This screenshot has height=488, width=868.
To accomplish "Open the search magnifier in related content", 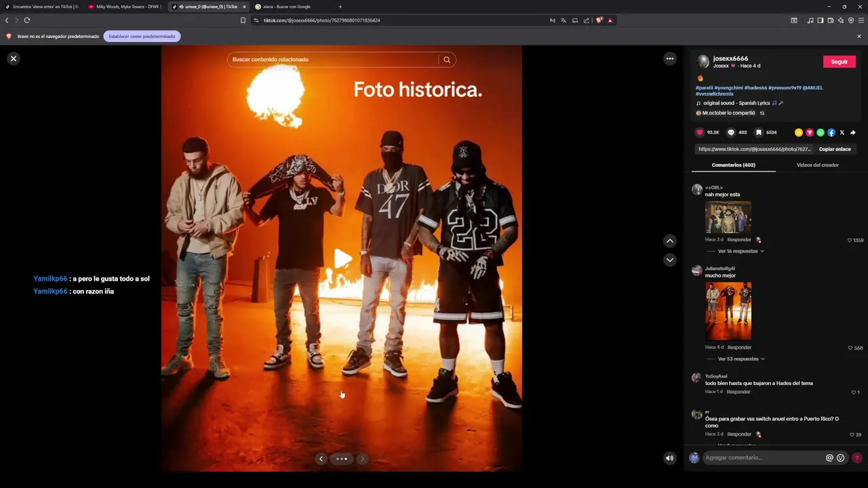I will point(447,60).
